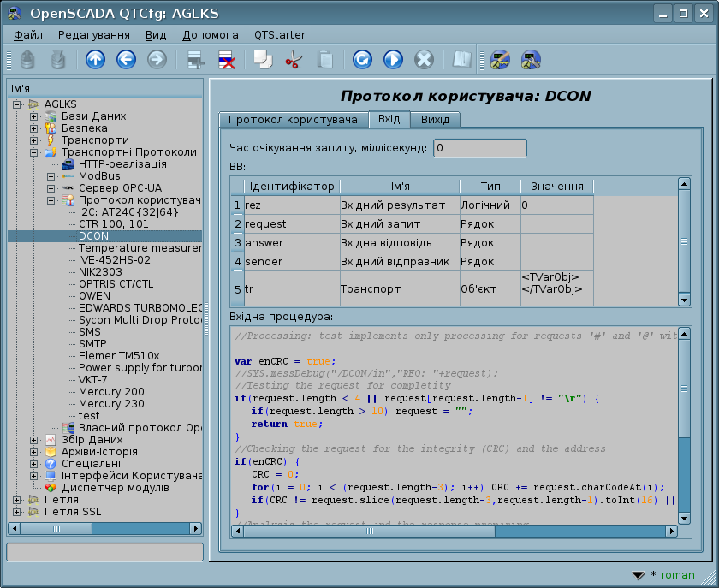Click the Add item toolbar icon
Viewport: 719px width, 588px height.
196,59
